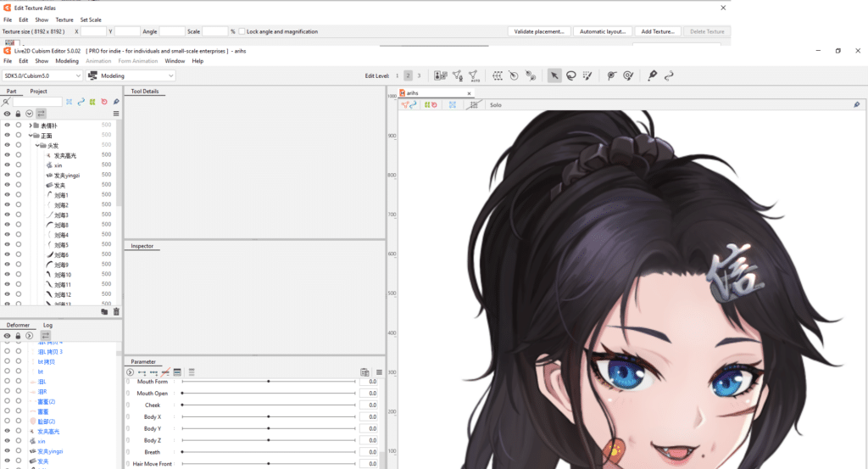Open the Modeling menu in menu bar

point(67,61)
